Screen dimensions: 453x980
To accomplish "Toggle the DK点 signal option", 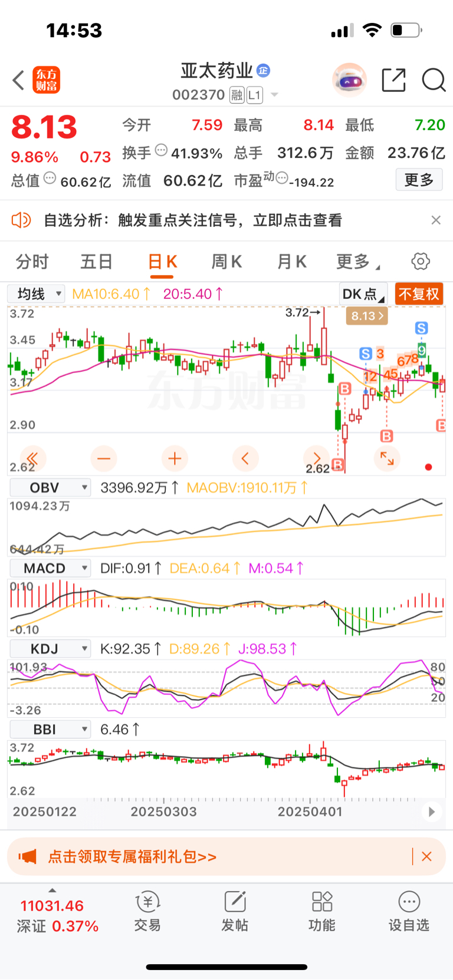I will (x=363, y=294).
